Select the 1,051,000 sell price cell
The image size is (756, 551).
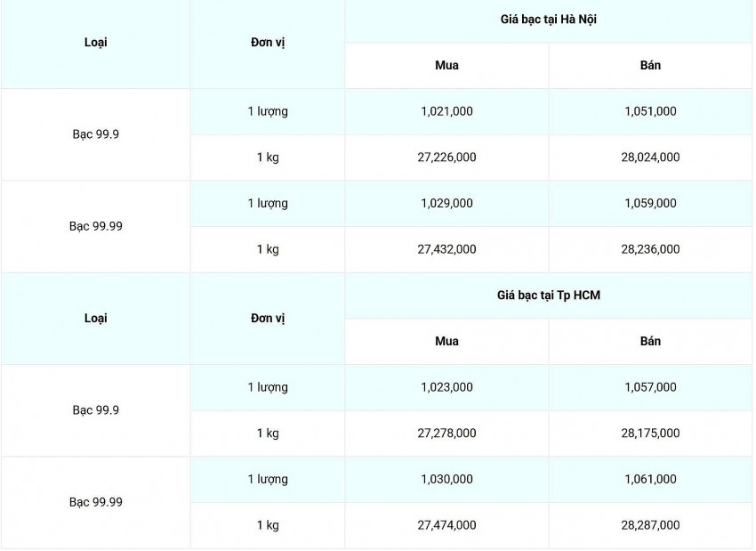[650, 111]
